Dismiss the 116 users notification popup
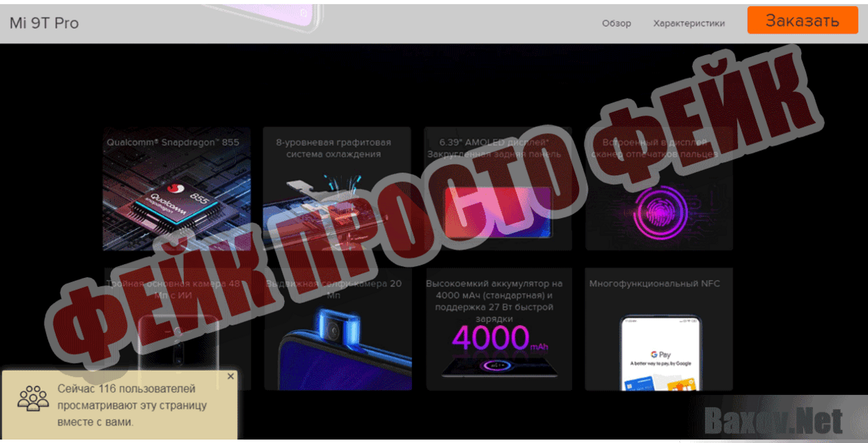This screenshot has height=443, width=868. click(230, 376)
